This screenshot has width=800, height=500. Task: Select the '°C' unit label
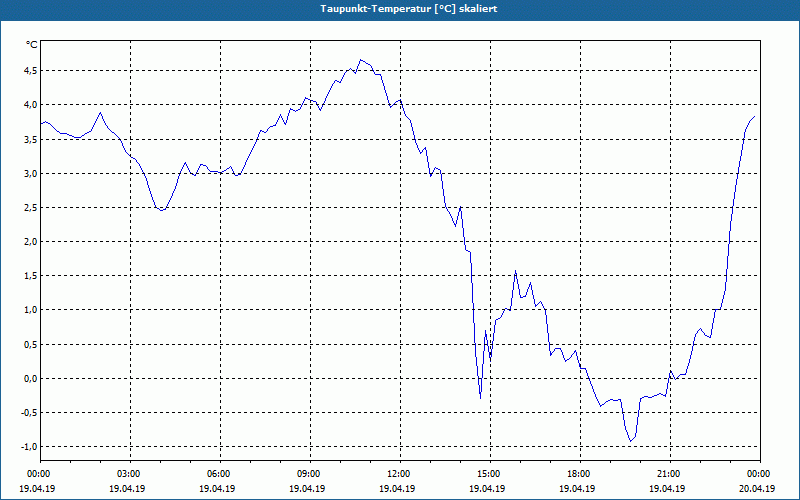(x=32, y=45)
